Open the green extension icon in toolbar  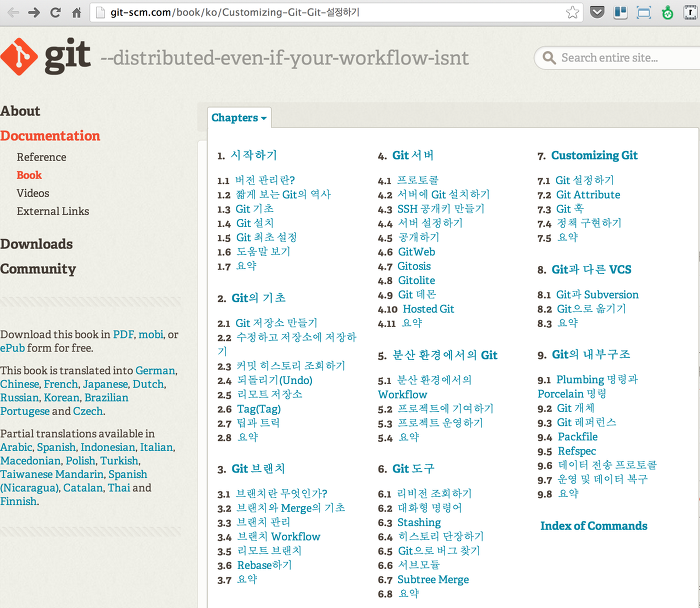[x=667, y=12]
